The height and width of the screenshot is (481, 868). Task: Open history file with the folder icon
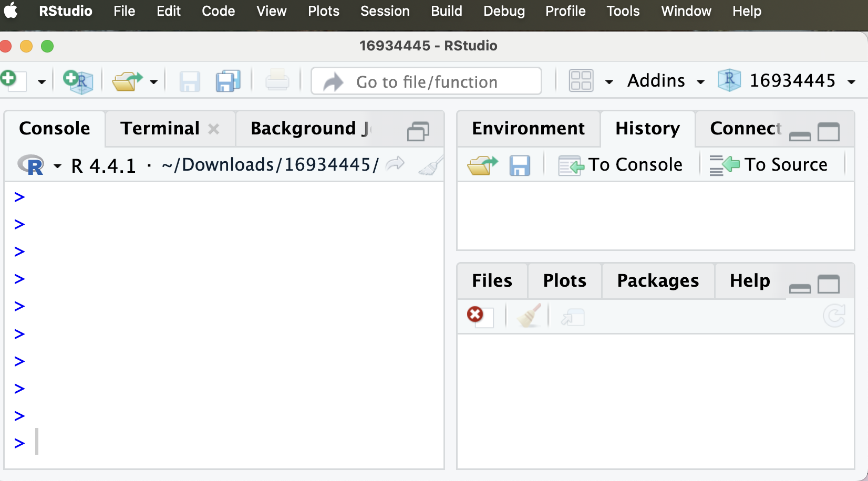(x=481, y=164)
